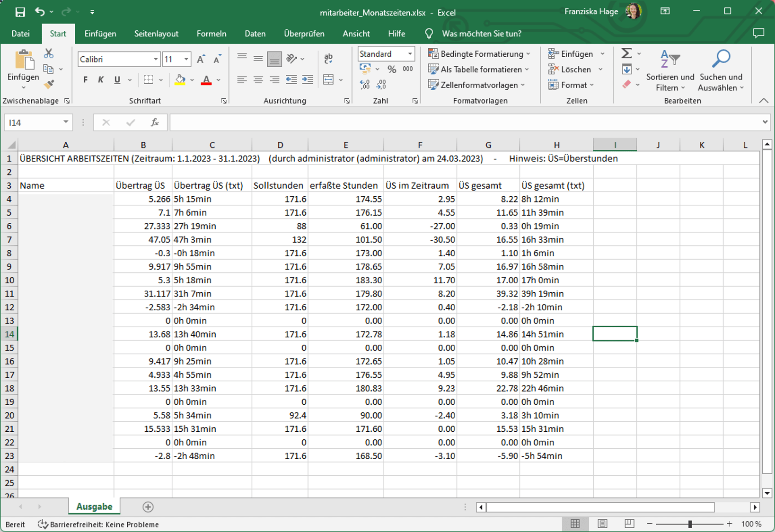Switch to Page Layout view in status bar

pyautogui.click(x=602, y=524)
